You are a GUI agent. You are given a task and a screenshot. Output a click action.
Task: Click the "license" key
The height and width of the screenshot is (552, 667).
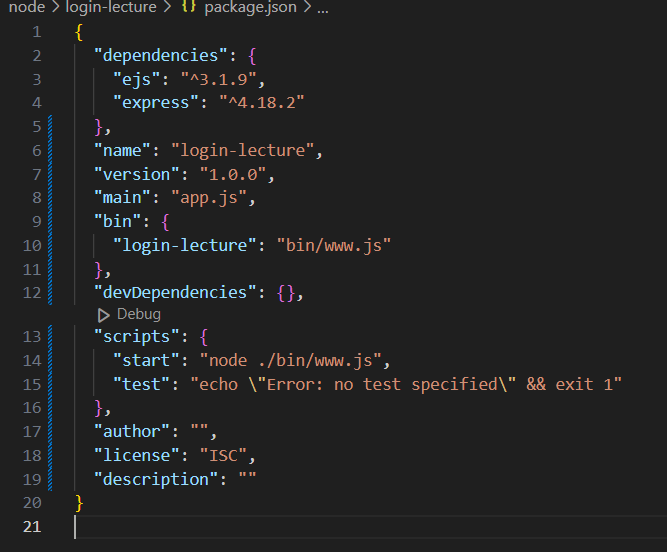137,455
